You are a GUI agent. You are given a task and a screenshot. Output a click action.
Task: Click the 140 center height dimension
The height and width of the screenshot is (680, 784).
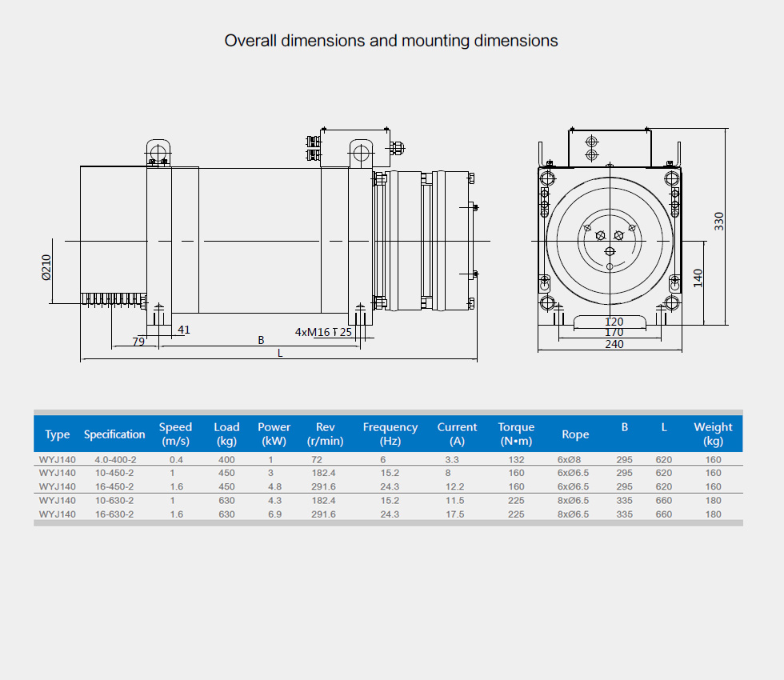click(x=698, y=278)
